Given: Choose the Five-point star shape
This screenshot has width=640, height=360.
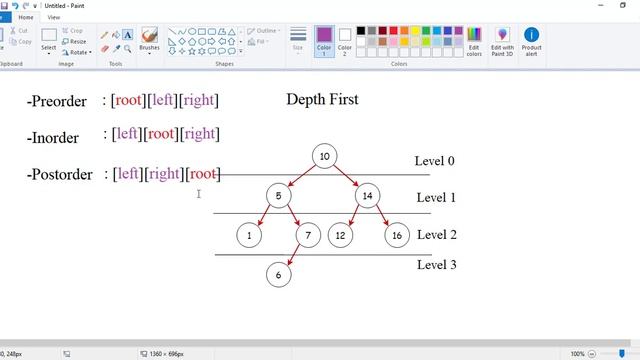Looking at the screenshot, I should (x=192, y=51).
